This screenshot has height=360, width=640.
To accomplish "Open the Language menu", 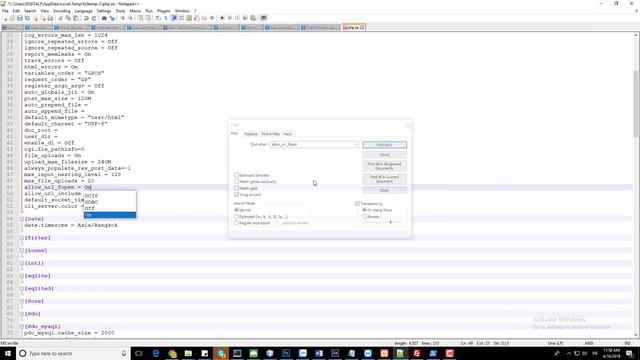I will 83,11.
